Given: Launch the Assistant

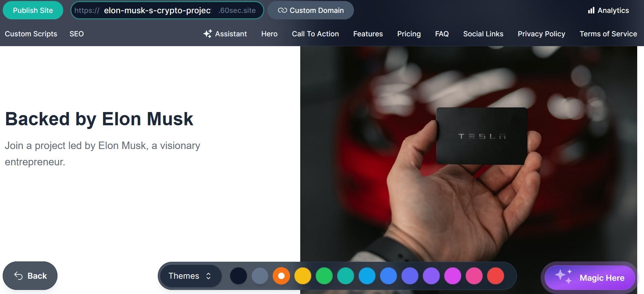Looking at the screenshot, I should [x=225, y=34].
